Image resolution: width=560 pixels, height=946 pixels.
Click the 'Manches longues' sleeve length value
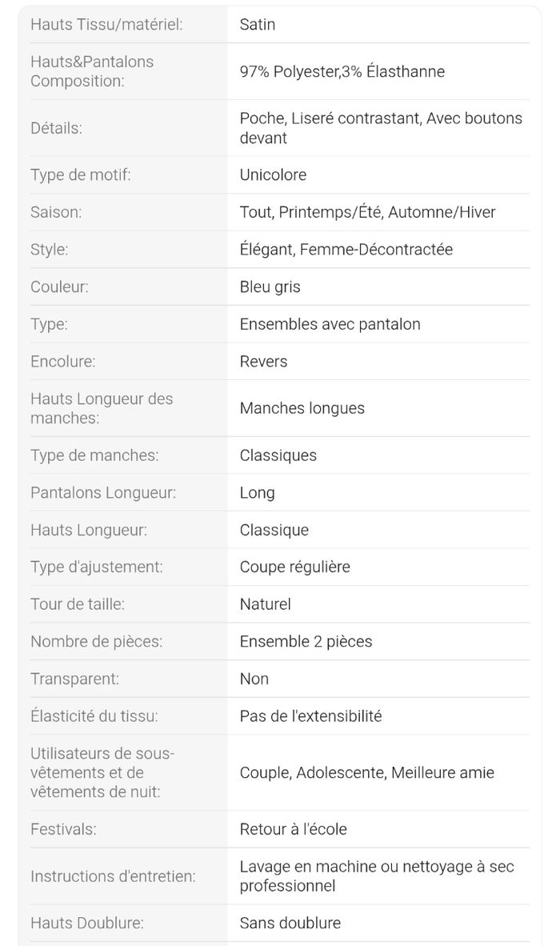click(302, 408)
